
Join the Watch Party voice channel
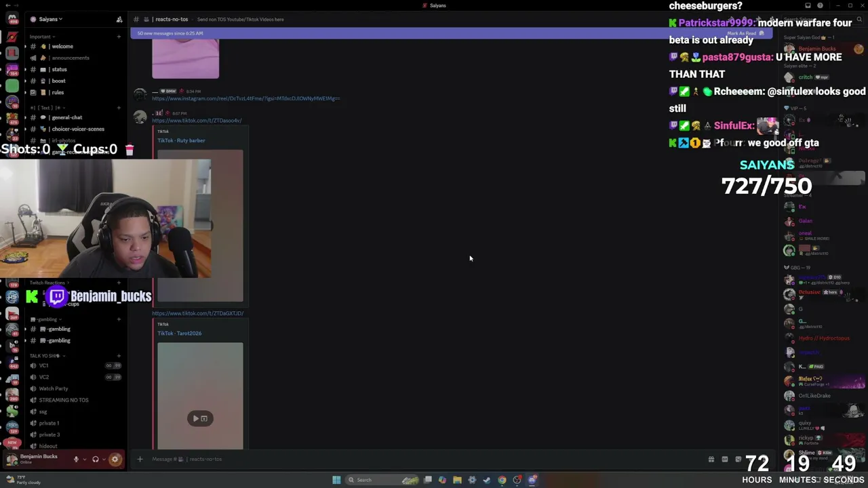(x=75, y=388)
